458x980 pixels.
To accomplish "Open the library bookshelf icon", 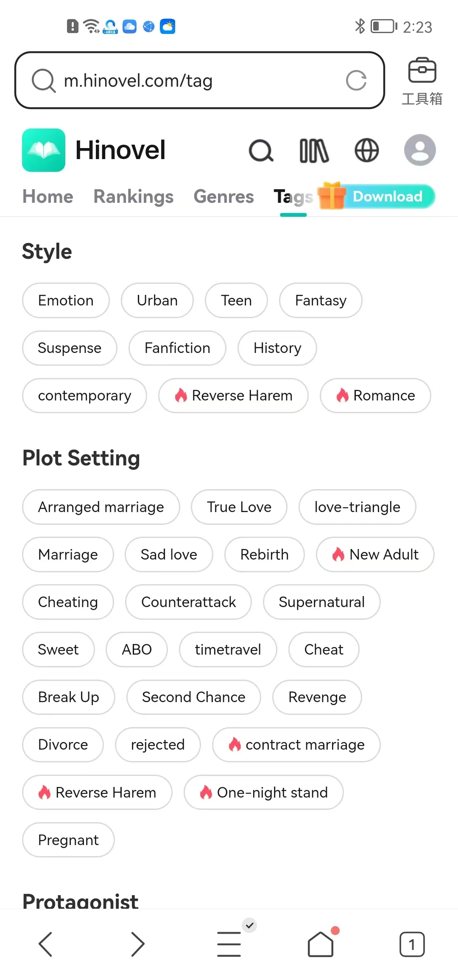I will [x=314, y=151].
